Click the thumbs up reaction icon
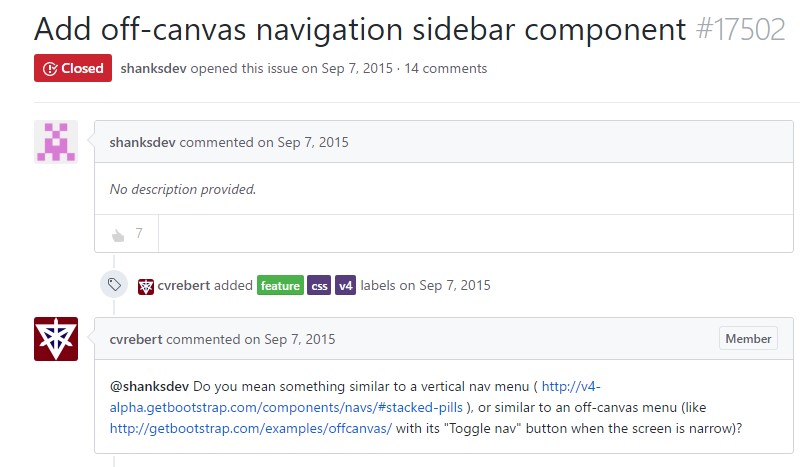The image size is (800, 467). click(x=118, y=234)
